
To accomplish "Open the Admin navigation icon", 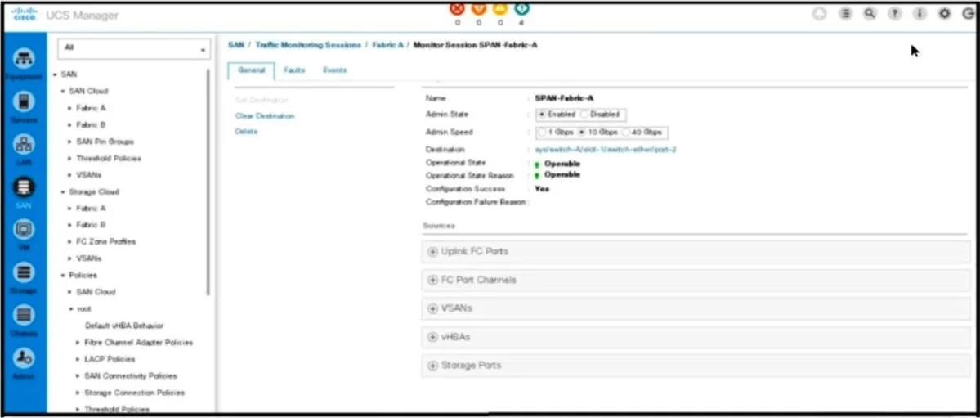I will [24, 358].
